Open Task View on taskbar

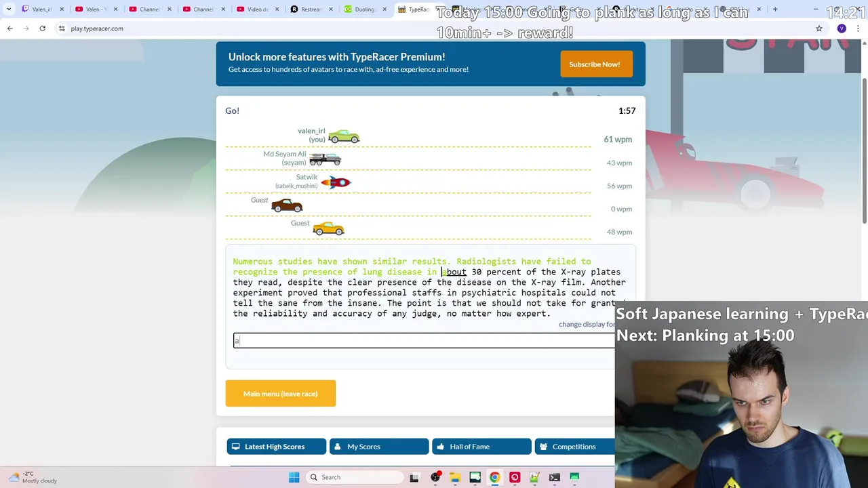coord(414,477)
